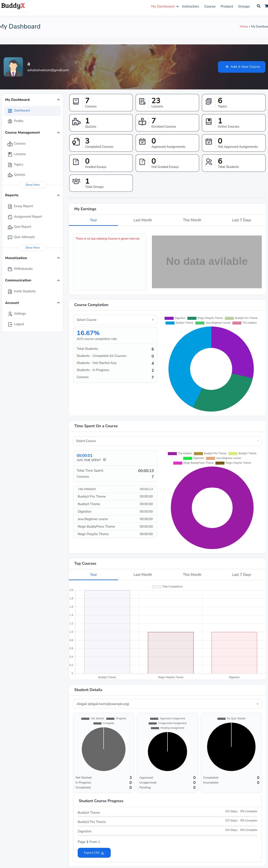Click the Logout icon in sidebar

10,324
